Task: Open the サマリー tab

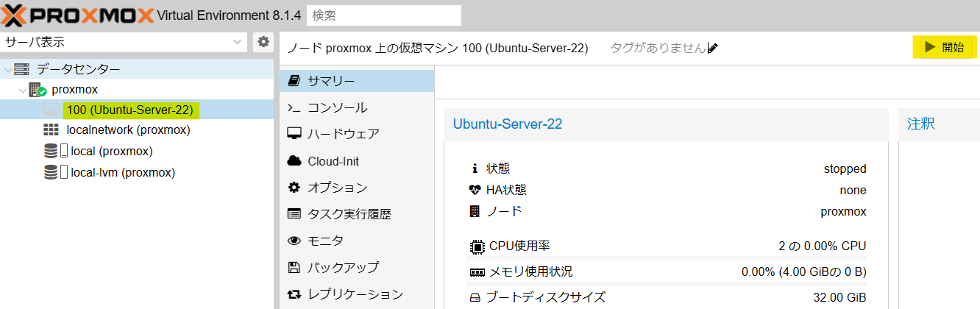Action: click(x=358, y=80)
